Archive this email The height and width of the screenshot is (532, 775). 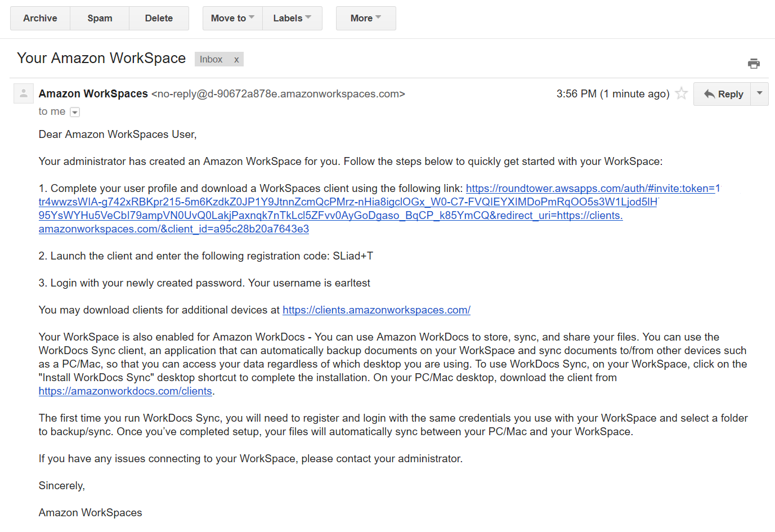(x=40, y=18)
